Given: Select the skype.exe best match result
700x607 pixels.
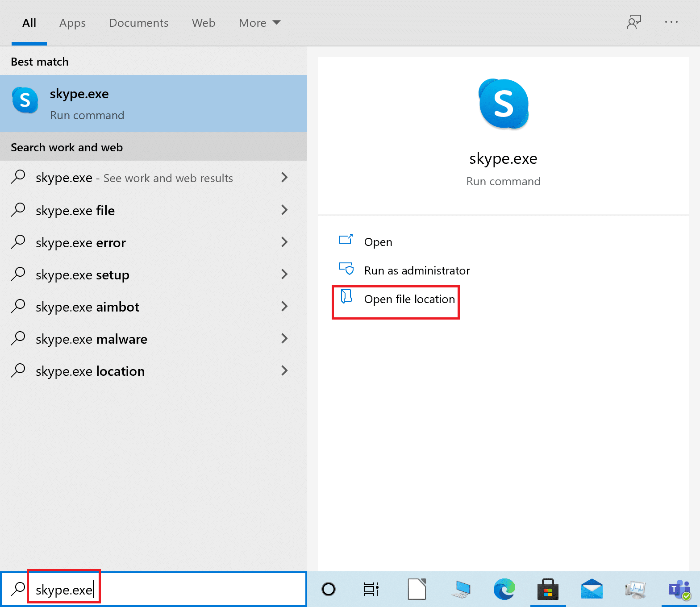Looking at the screenshot, I should [x=153, y=104].
